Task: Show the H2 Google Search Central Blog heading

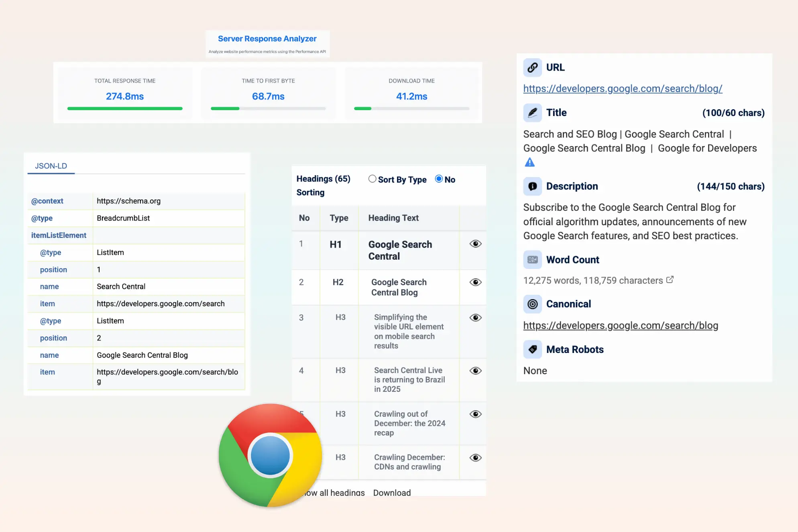Action: [x=475, y=282]
